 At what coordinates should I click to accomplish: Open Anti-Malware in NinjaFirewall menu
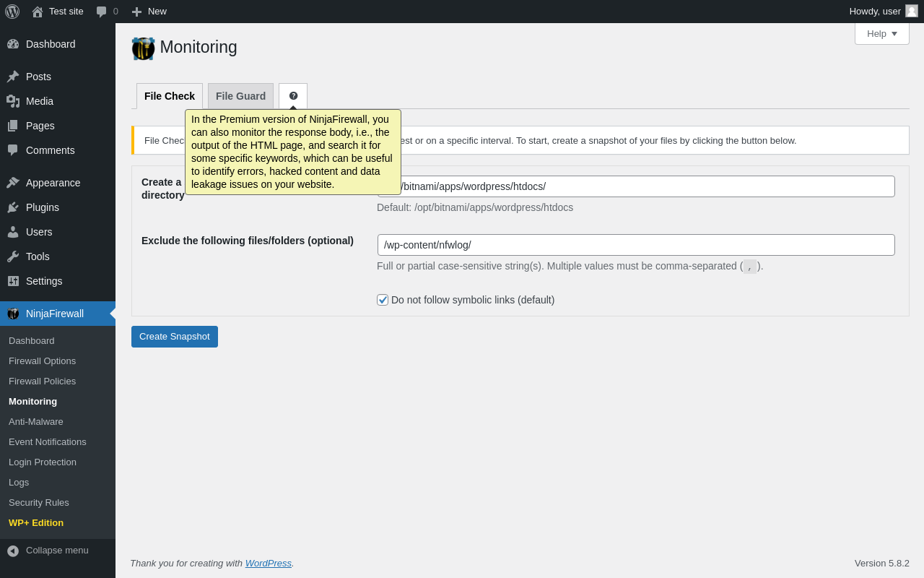pyautogui.click(x=36, y=421)
